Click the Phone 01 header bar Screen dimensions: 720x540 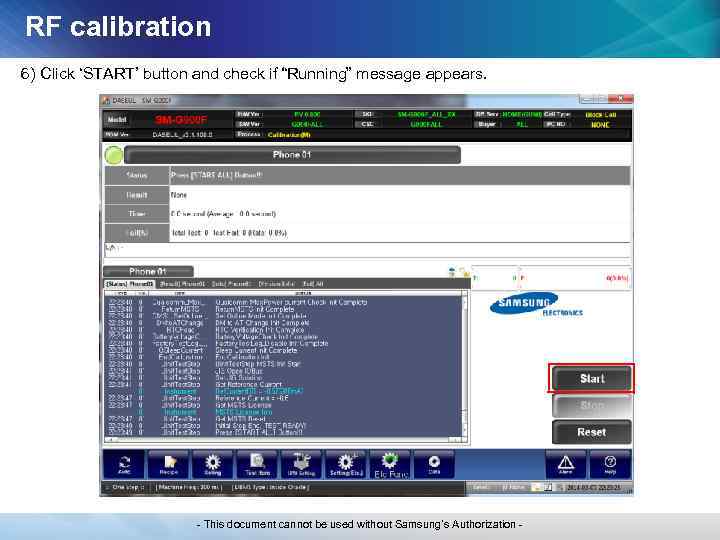292,155
